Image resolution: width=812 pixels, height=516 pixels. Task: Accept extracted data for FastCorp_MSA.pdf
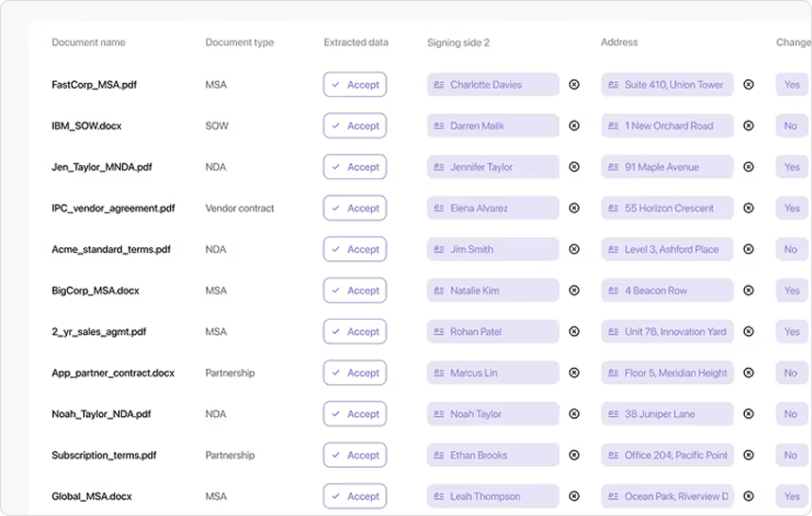click(x=354, y=85)
